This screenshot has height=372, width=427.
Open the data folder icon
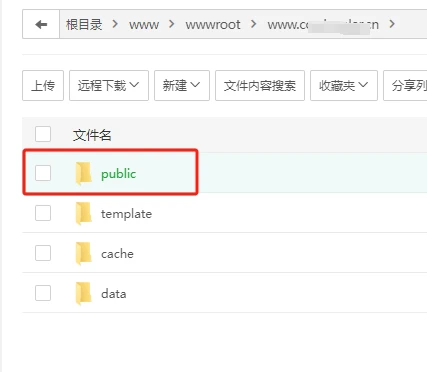[x=83, y=293]
